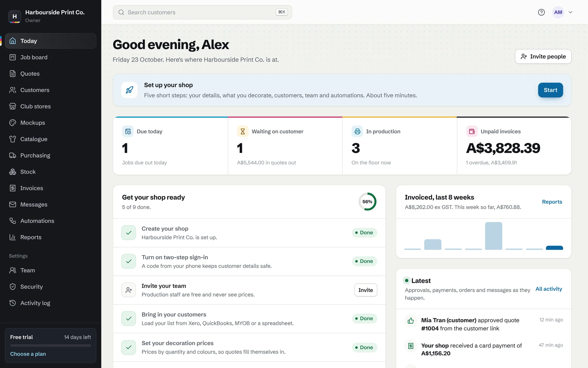Click the rocket setup icon

coord(129,90)
